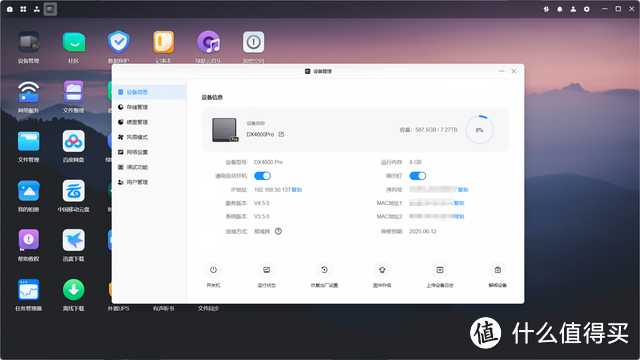This screenshot has width=640, height=360.
Task: Click the 外置UPS desktop label
Action: click(x=118, y=309)
